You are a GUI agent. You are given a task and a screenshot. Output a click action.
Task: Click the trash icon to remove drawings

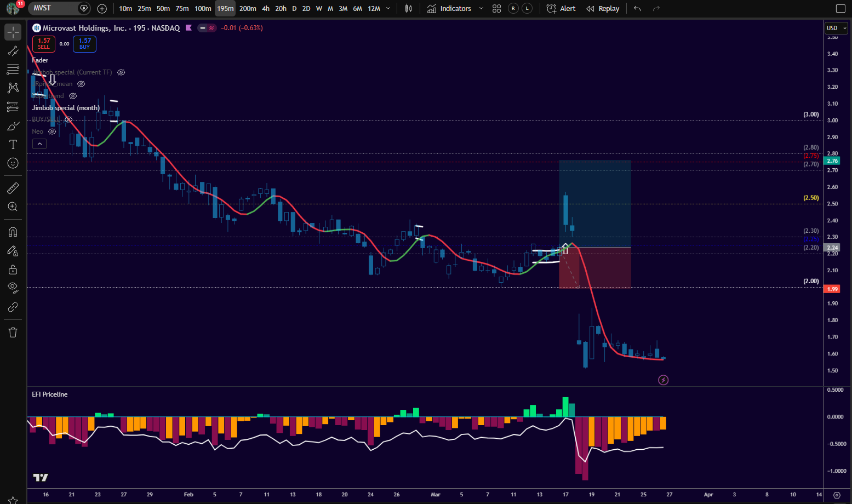[x=13, y=333]
